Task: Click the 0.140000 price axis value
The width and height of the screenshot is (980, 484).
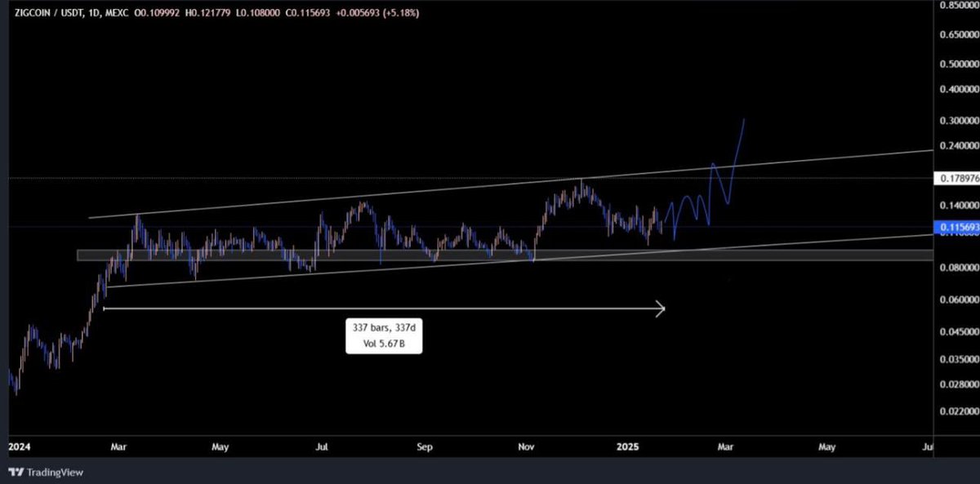Action: (x=959, y=206)
